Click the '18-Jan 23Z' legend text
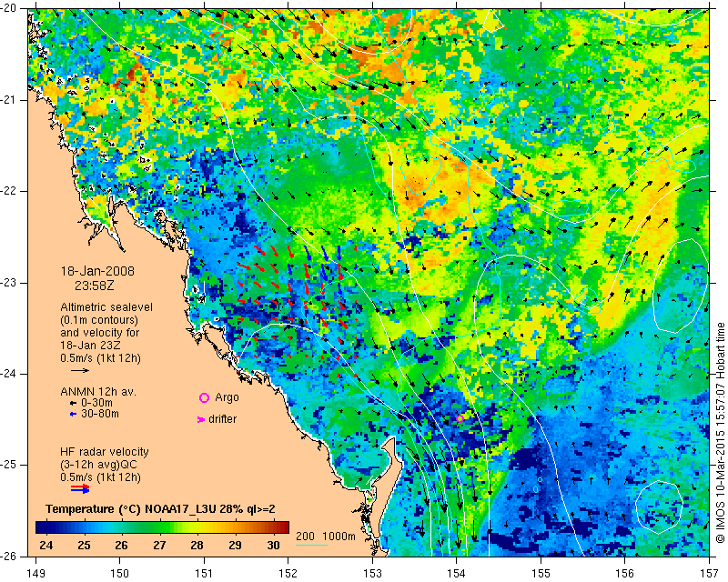This screenshot has height=582, width=728. 90,346
